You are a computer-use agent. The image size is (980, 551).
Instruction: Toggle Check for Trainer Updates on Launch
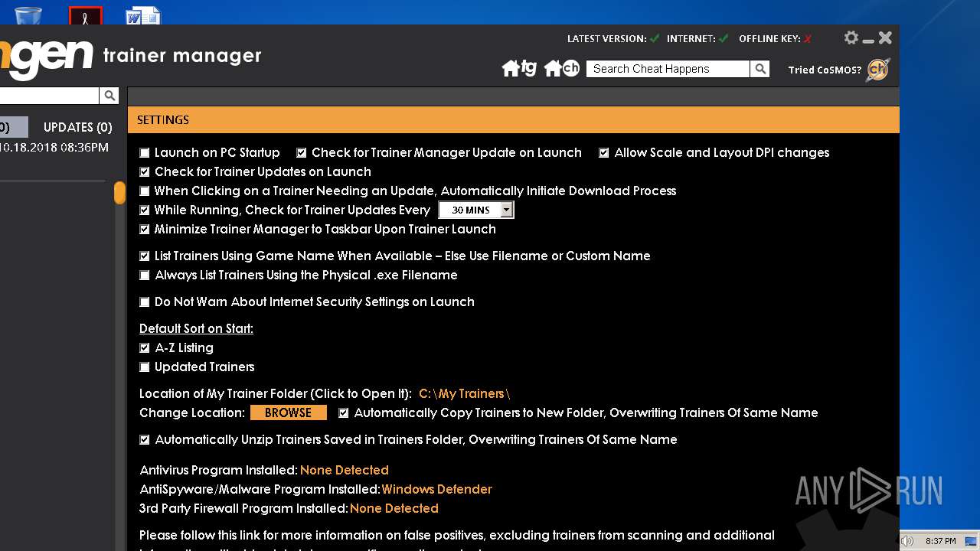point(145,172)
